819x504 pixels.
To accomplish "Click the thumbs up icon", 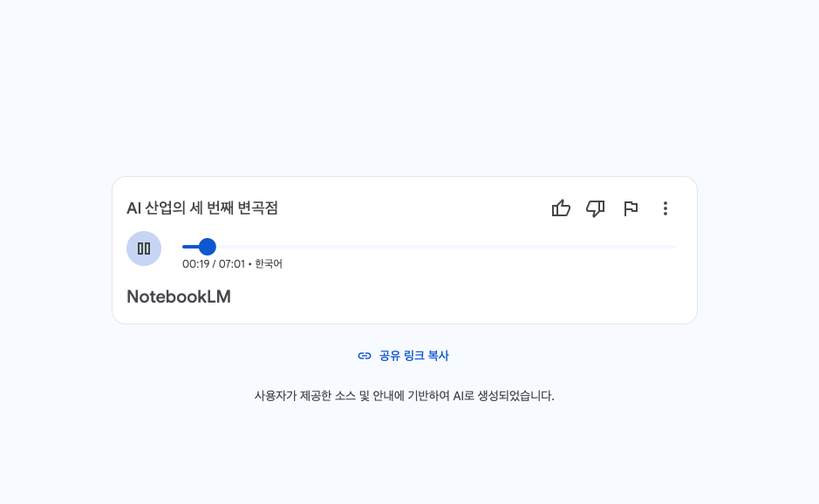I will (561, 208).
